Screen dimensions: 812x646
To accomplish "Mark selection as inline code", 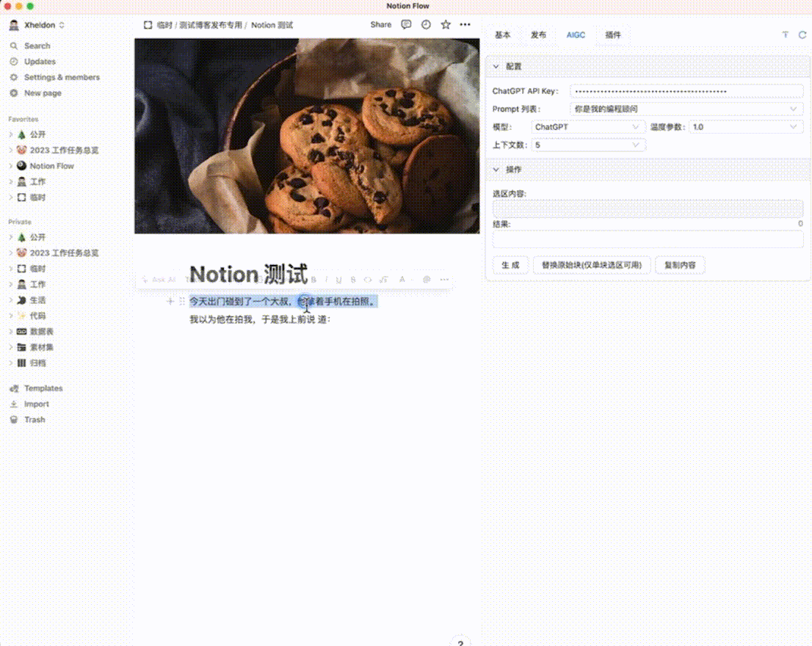I will coord(368,280).
